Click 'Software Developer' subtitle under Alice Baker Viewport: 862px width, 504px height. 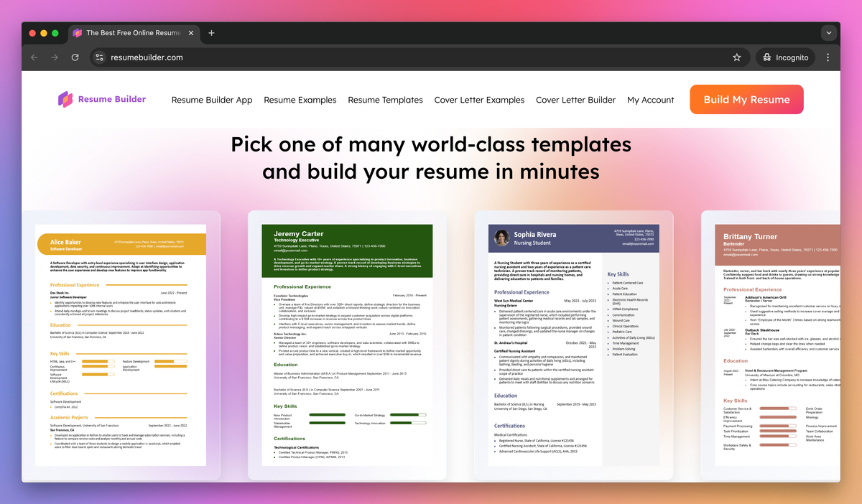pyautogui.click(x=66, y=249)
